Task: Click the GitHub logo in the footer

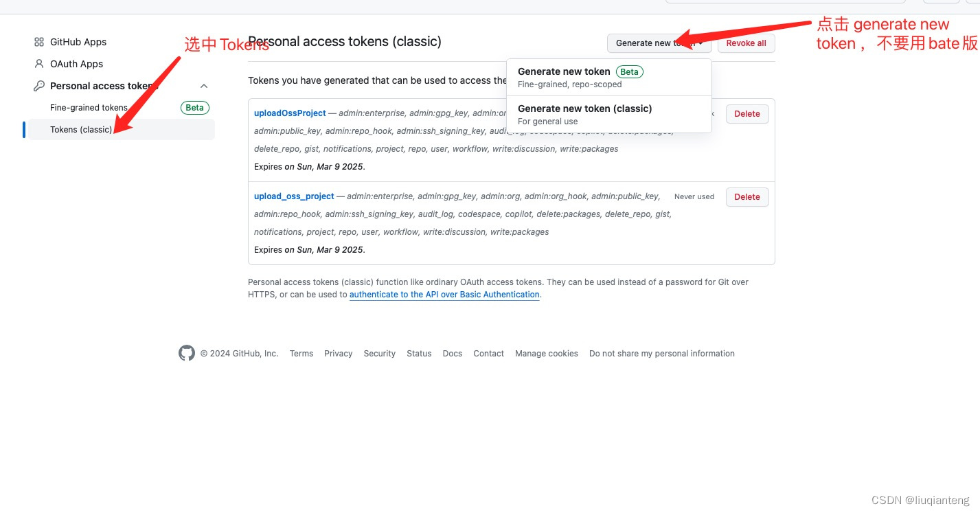Action: point(187,353)
